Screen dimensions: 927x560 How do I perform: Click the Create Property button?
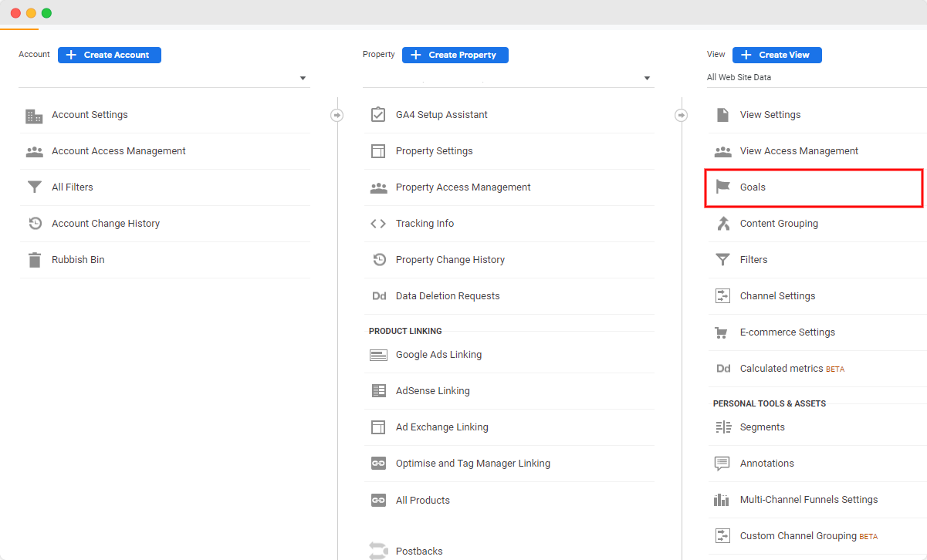point(455,55)
